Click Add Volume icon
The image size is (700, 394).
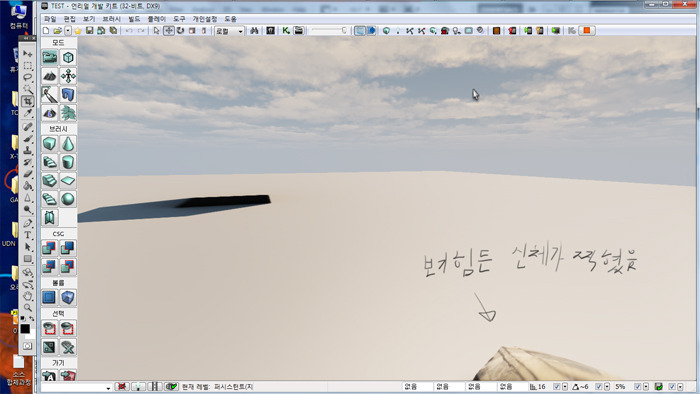pyautogui.click(x=68, y=297)
